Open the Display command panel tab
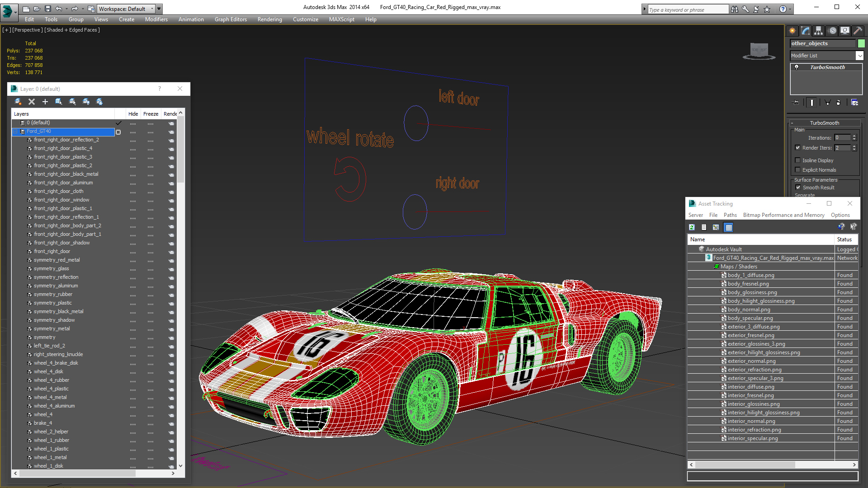868x488 pixels. pyautogui.click(x=845, y=31)
